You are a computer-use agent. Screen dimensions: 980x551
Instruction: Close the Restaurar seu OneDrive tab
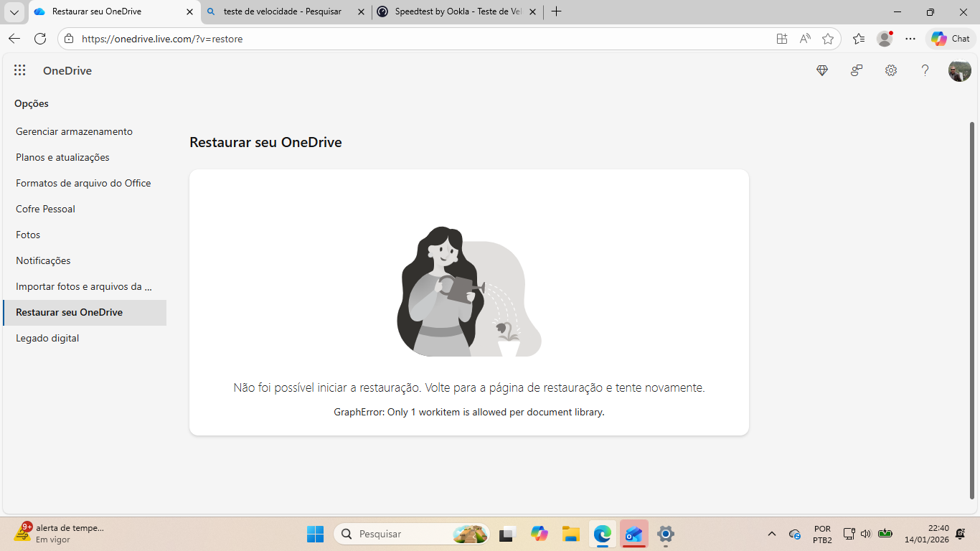pyautogui.click(x=189, y=11)
